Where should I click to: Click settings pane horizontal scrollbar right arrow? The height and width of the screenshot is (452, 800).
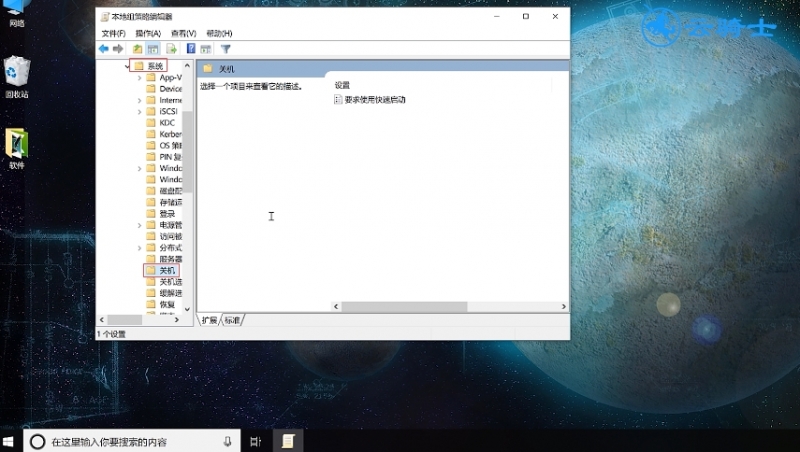[563, 307]
